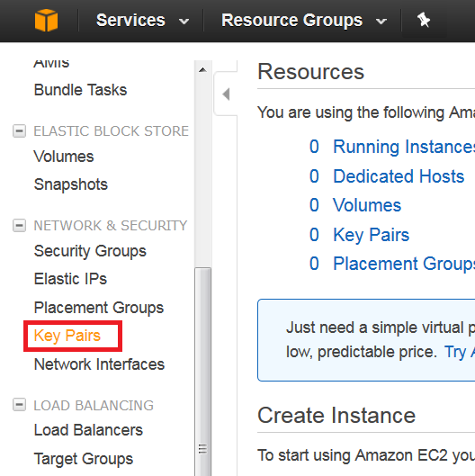Click the orange AWS cube logo

(46, 21)
